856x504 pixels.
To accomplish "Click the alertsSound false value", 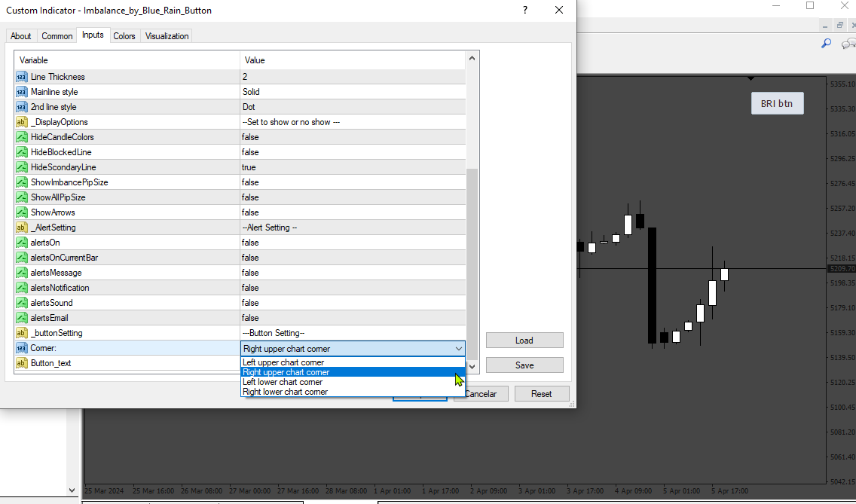I will (251, 303).
